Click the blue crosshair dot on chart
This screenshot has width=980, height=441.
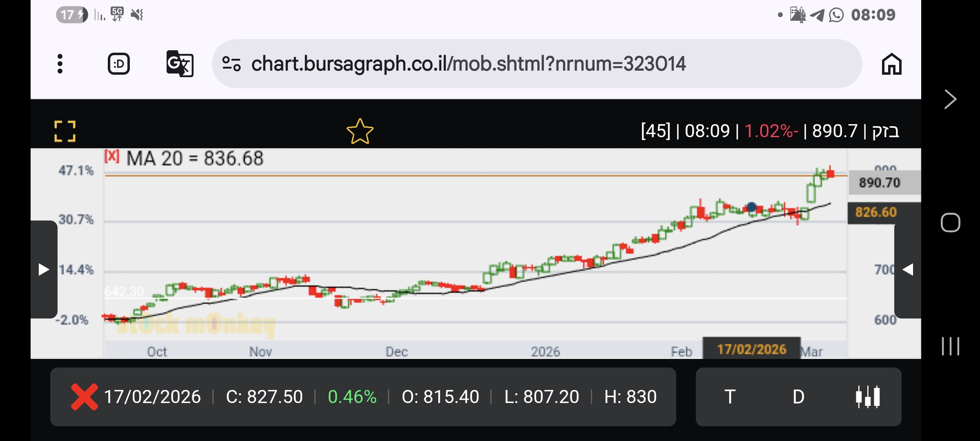pos(751,207)
